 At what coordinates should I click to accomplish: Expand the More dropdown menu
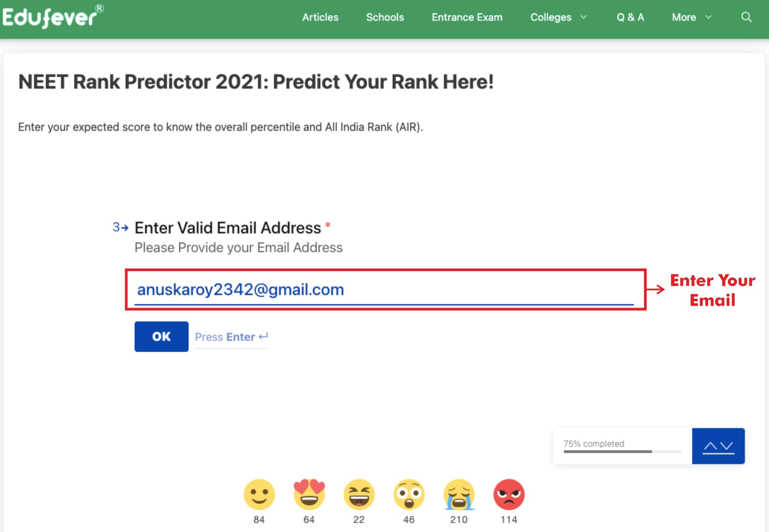(691, 17)
